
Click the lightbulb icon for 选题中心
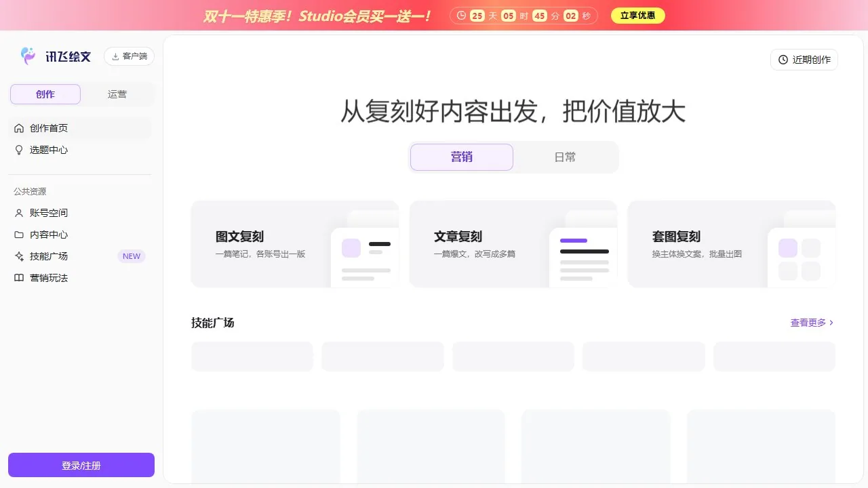click(x=19, y=150)
